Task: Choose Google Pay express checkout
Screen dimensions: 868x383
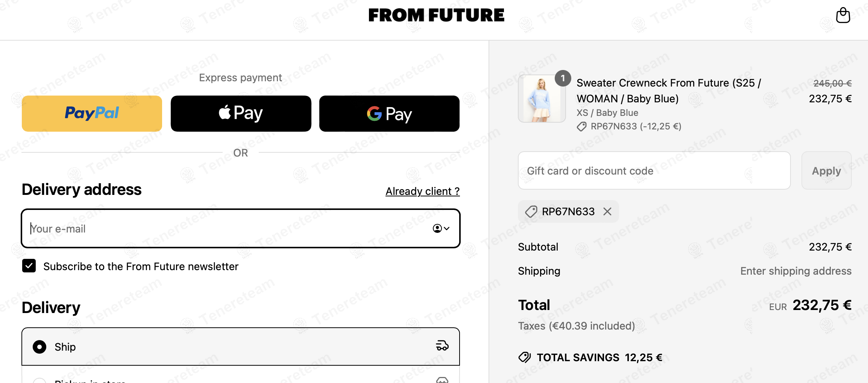Action: coord(389,113)
